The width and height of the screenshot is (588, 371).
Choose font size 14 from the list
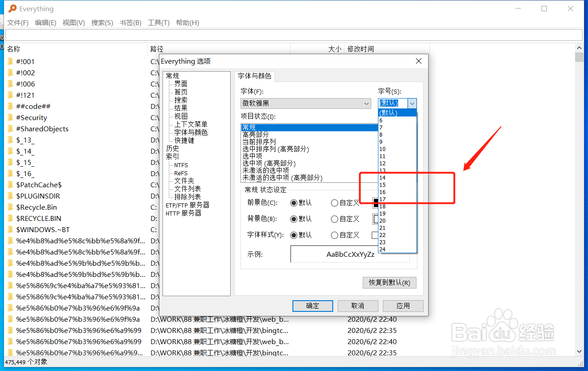pos(398,177)
